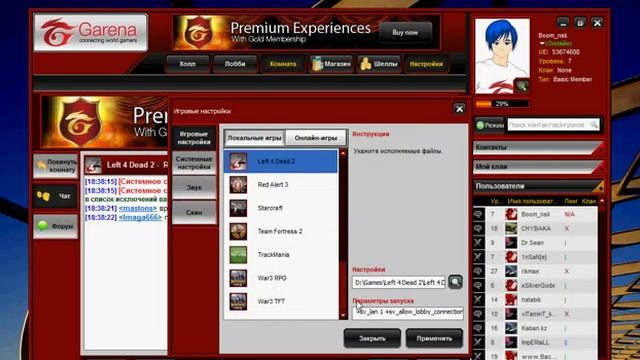Screen dimensions: 640x360
Task: Select Системные настройки in the settings sidebar
Action: coord(194,163)
